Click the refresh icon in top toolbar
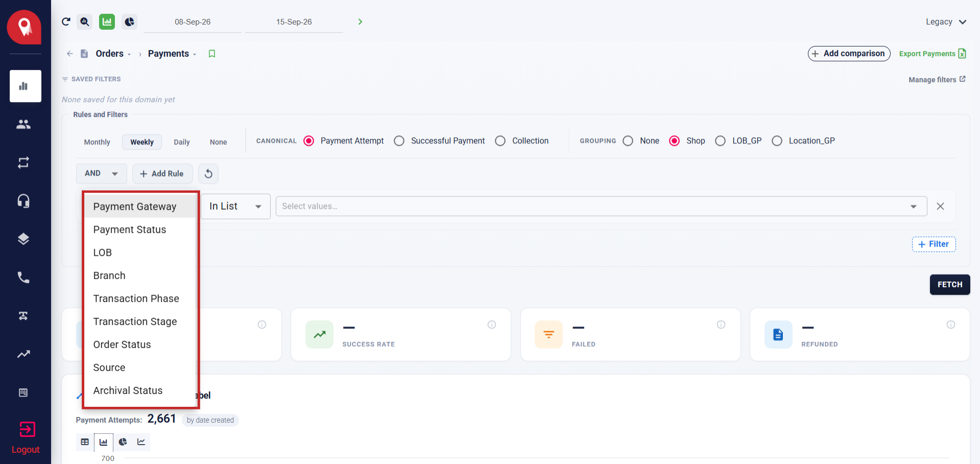The height and width of the screenshot is (464, 980). pyautogui.click(x=66, y=21)
